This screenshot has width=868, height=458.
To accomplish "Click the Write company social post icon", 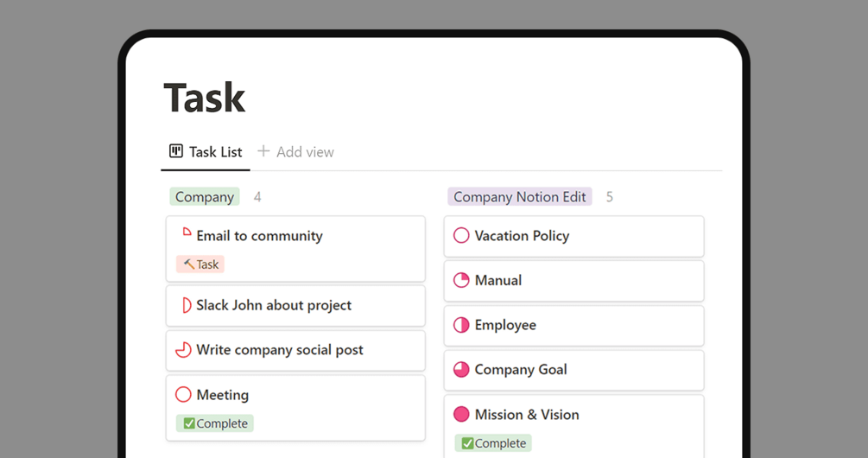I will click(183, 350).
